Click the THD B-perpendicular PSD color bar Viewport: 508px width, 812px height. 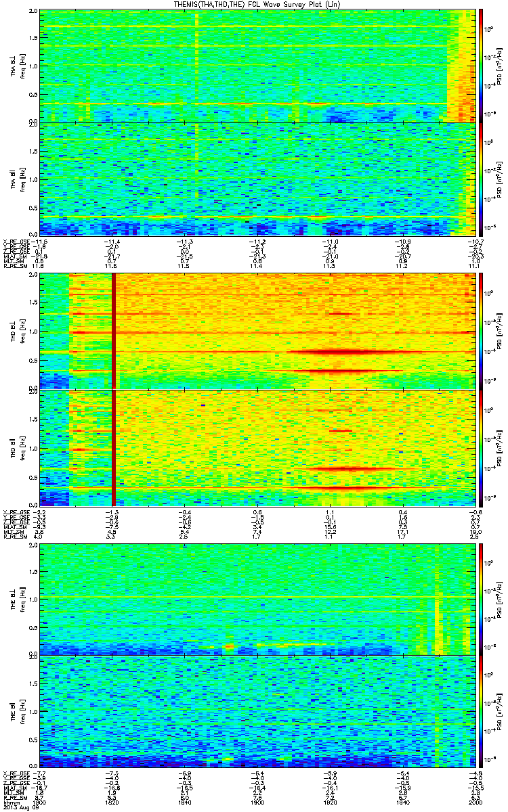[x=482, y=332]
